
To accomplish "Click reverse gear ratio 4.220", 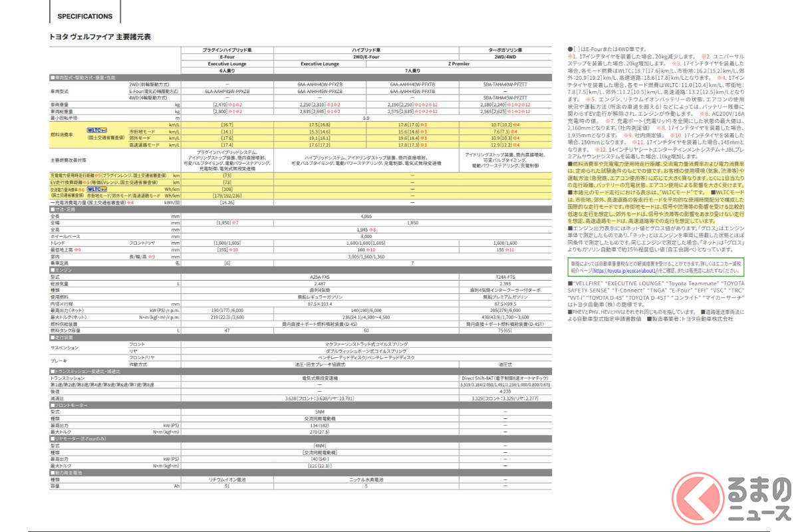I will pyautogui.click(x=505, y=391).
